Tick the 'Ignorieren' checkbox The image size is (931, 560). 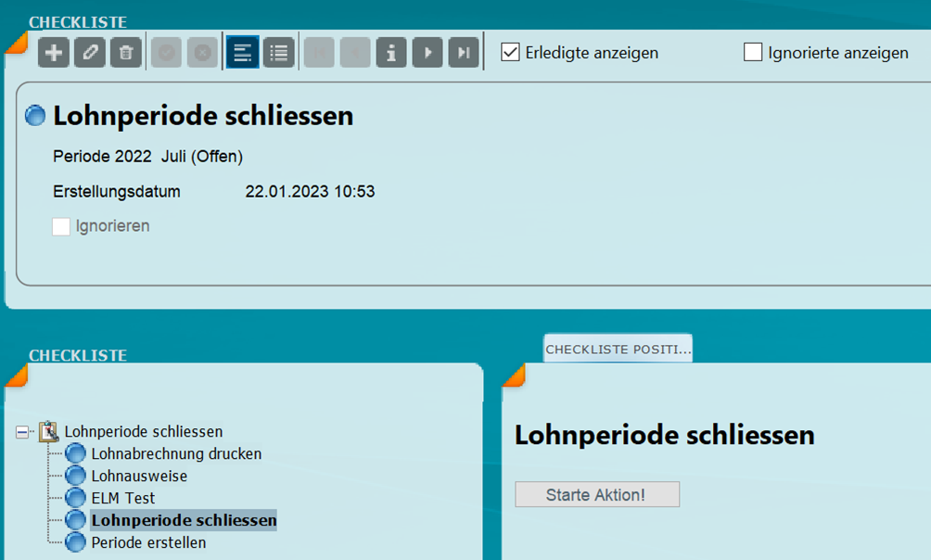pyautogui.click(x=61, y=226)
